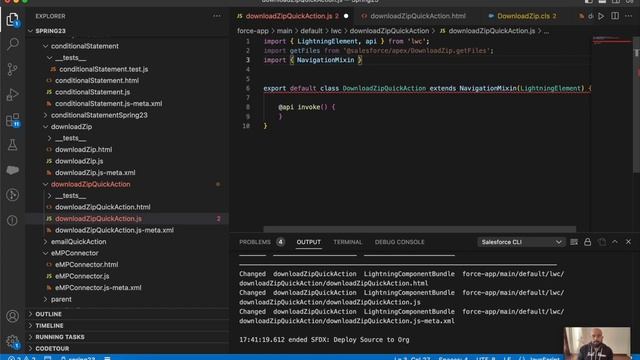
Task: Open the circular icon below the cloud in activity bar
Action: [x=13, y=195]
